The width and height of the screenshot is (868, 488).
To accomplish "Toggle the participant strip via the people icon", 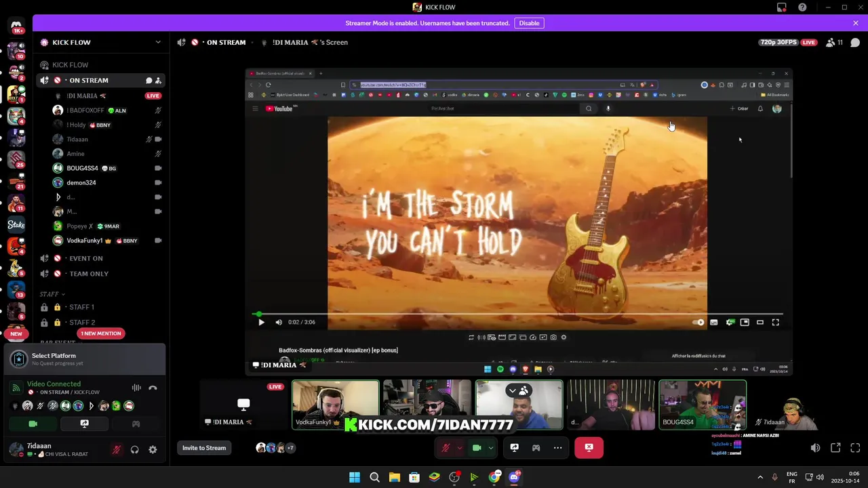I will click(x=524, y=390).
